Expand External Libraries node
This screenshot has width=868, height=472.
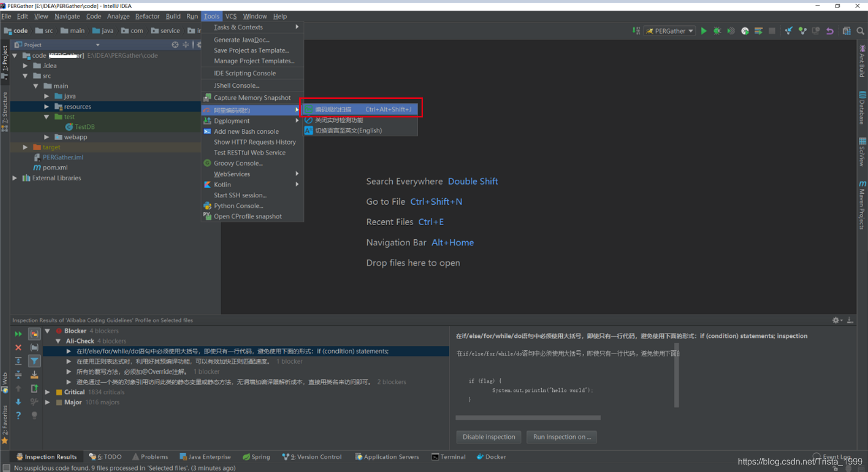click(15, 178)
